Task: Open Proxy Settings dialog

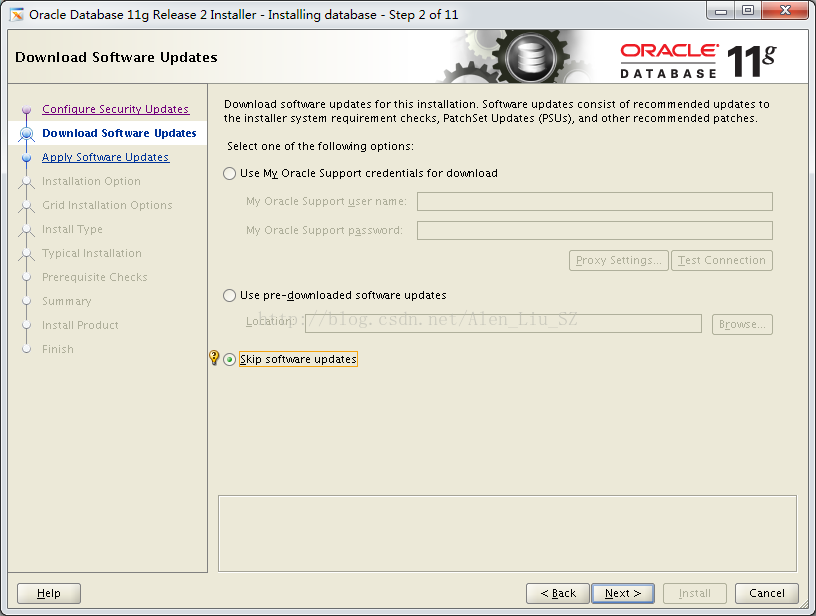Action: 619,261
